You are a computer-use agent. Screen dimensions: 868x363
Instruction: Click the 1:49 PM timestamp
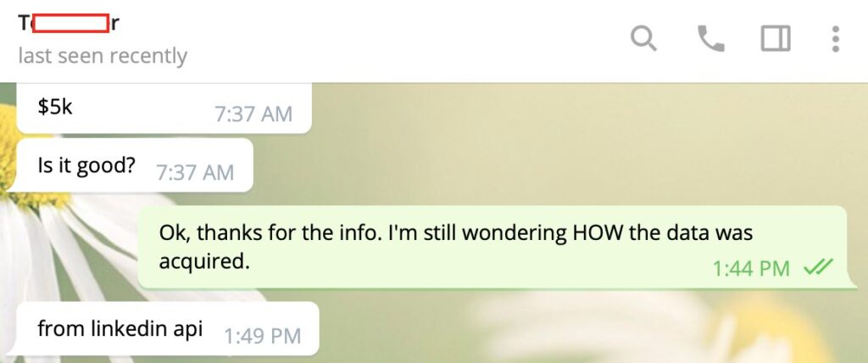coord(263,336)
